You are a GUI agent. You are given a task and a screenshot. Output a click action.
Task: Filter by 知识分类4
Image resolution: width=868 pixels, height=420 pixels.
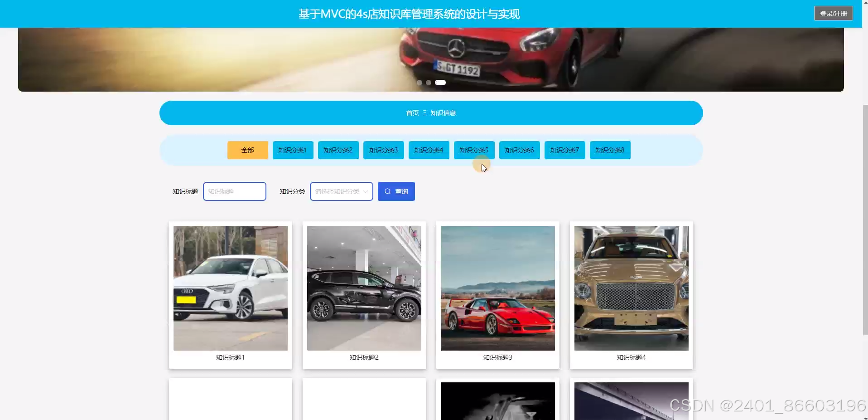pos(429,150)
